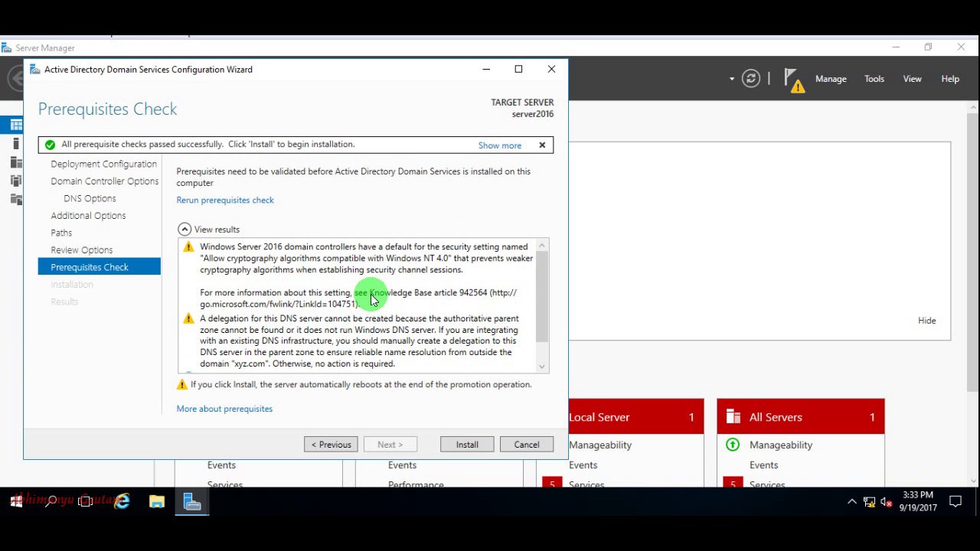Click the results pane scrollbar thumb
980x551 pixels.
[x=542, y=296]
